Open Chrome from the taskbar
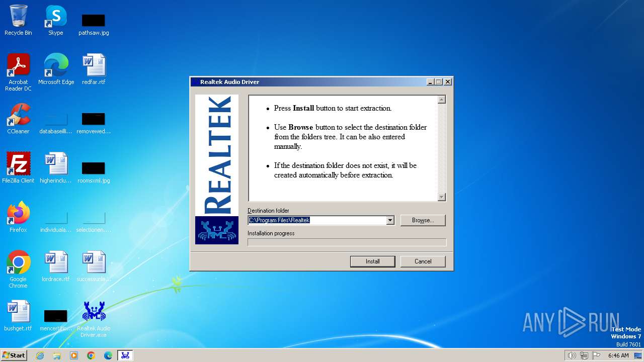 click(91, 355)
